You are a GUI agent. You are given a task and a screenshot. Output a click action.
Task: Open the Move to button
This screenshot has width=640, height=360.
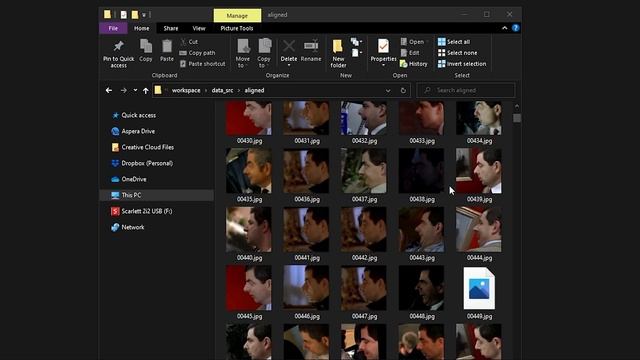pyautogui.click(x=243, y=53)
